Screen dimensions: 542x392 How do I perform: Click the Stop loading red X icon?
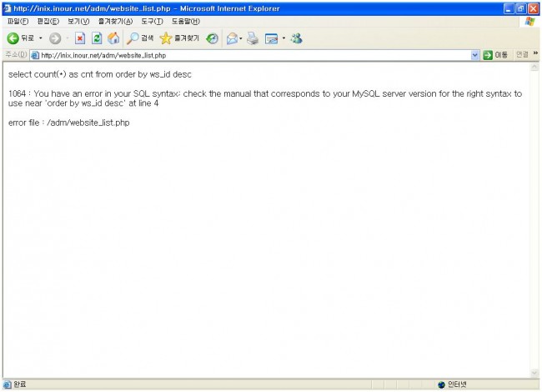(x=80, y=38)
